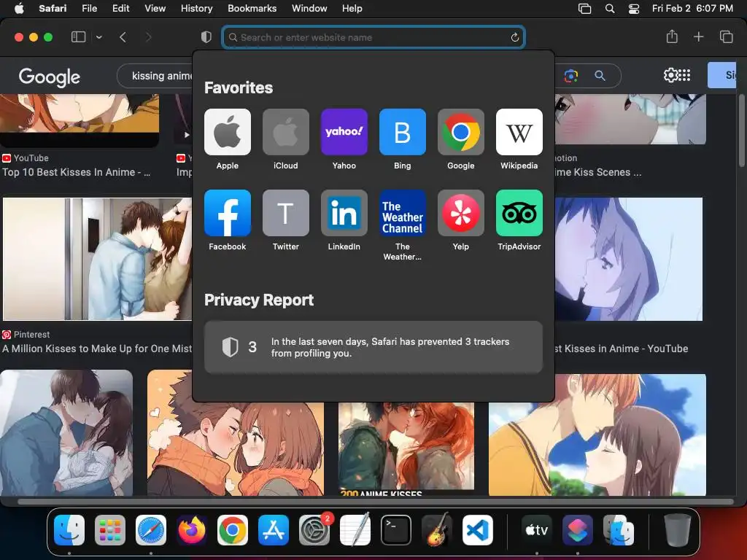The height and width of the screenshot is (560, 747).
Task: Open the Facebook favorite tile
Action: [228, 213]
